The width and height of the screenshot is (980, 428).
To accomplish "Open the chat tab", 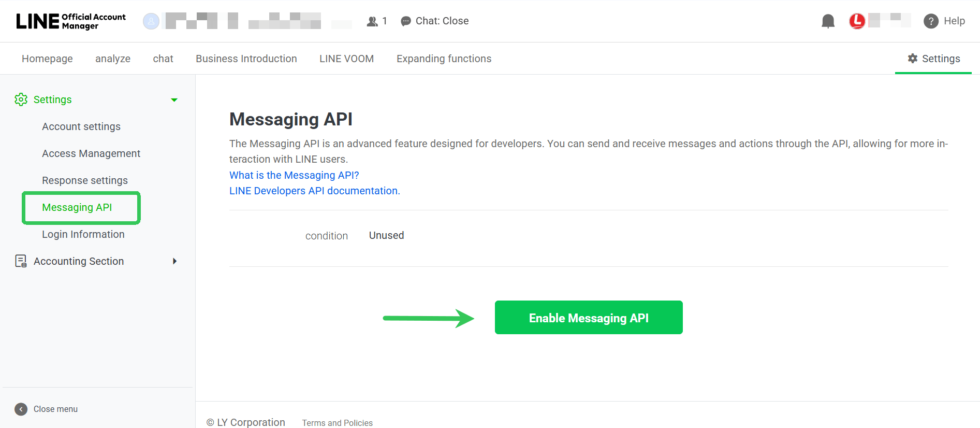I will tap(163, 59).
